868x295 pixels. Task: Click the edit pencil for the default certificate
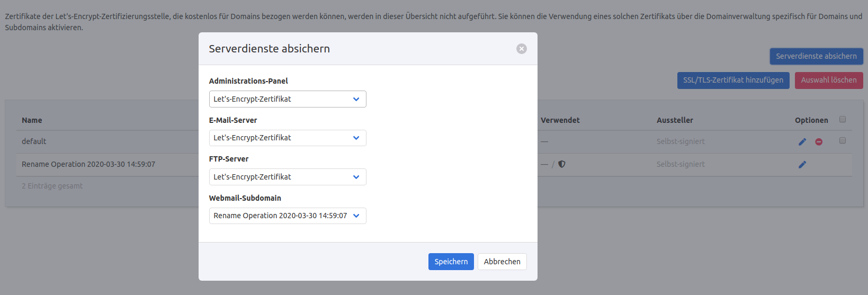(802, 142)
